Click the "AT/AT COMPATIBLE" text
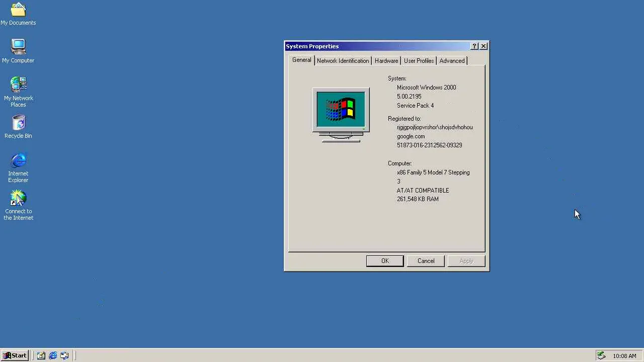This screenshot has width=644, height=362. (x=423, y=191)
